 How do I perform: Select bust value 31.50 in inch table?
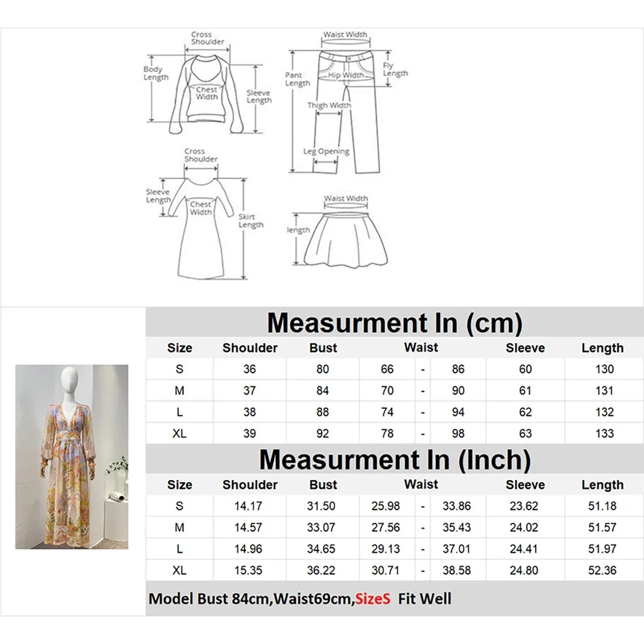pyautogui.click(x=321, y=506)
